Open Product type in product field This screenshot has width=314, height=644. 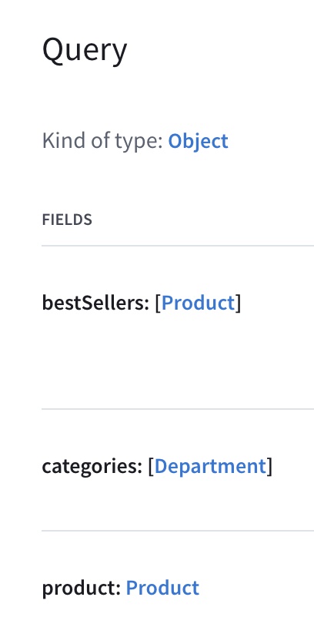click(162, 588)
